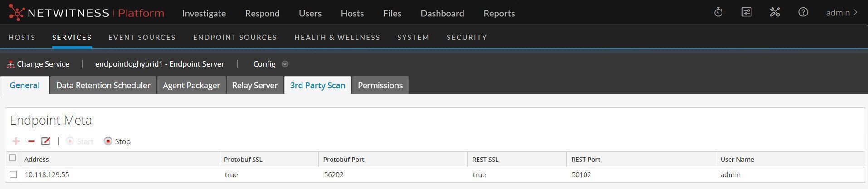Click the Change Service icon

point(11,64)
